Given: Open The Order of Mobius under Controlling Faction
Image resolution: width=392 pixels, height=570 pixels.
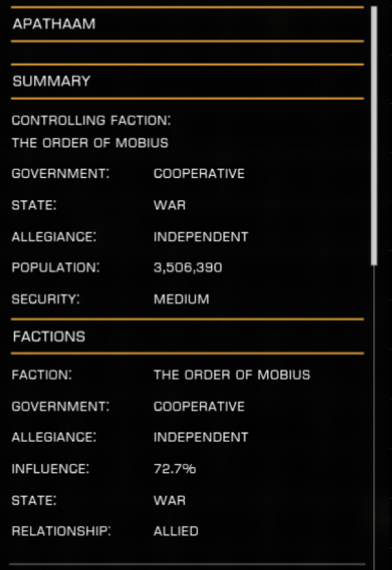Looking at the screenshot, I should tap(90, 143).
